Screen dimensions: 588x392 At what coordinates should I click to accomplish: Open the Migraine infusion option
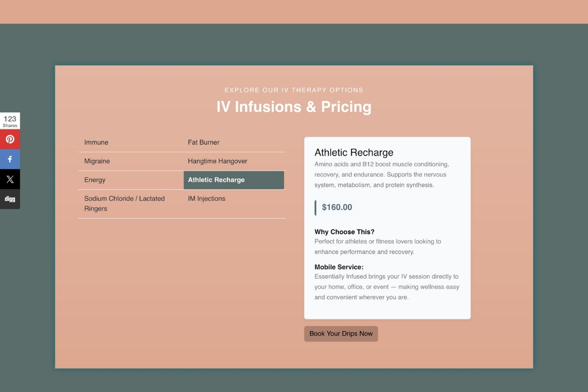[x=97, y=161]
